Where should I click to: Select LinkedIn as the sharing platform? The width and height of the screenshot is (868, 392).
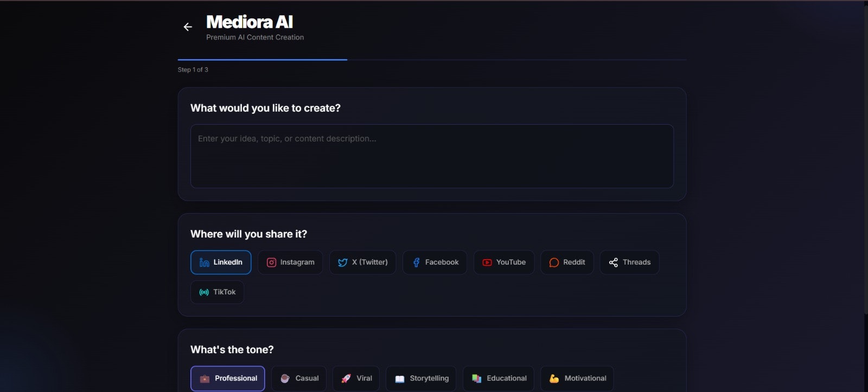click(221, 262)
